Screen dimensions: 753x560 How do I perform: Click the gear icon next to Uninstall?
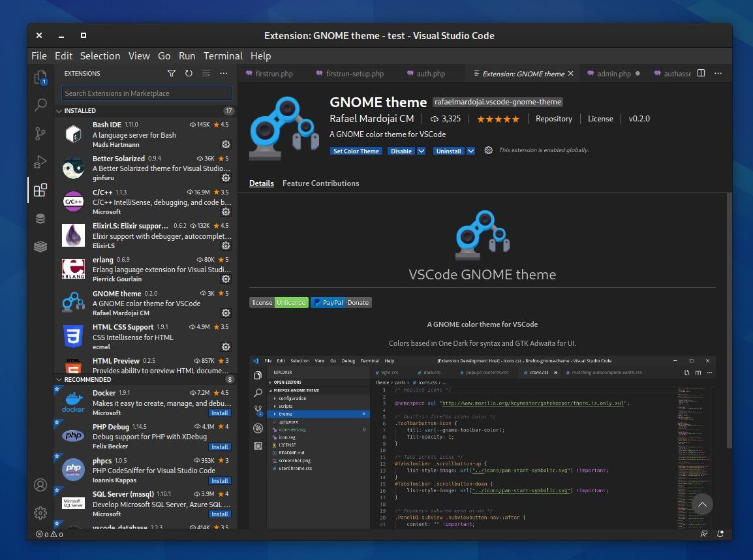488,150
